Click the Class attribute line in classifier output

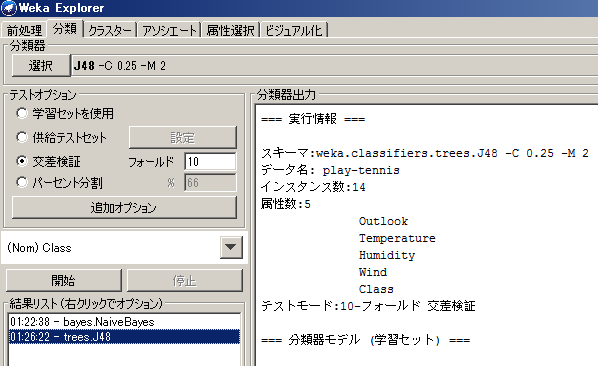[x=376, y=289]
